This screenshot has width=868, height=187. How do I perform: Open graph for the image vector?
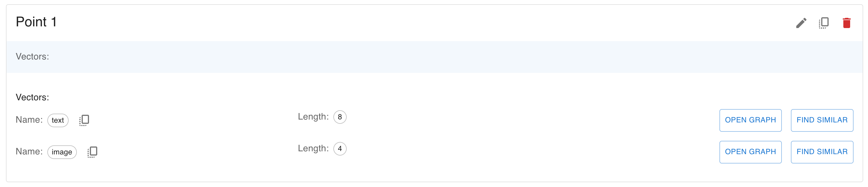tap(750, 152)
